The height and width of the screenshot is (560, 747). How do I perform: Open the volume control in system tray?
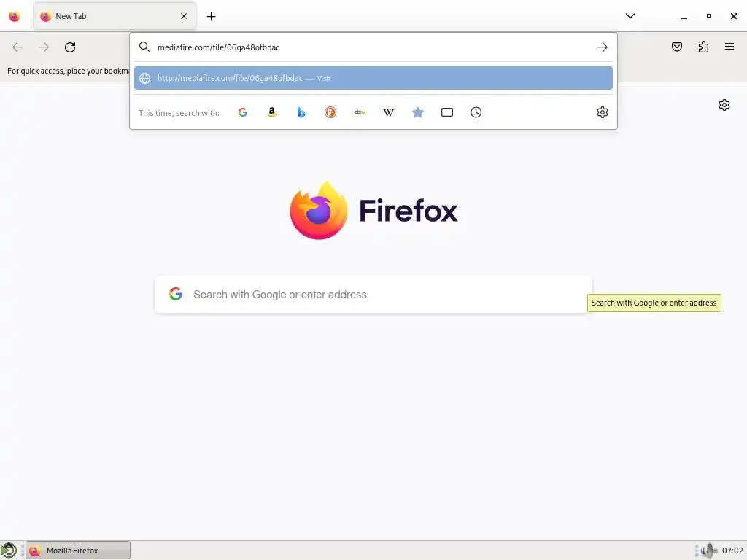(708, 551)
